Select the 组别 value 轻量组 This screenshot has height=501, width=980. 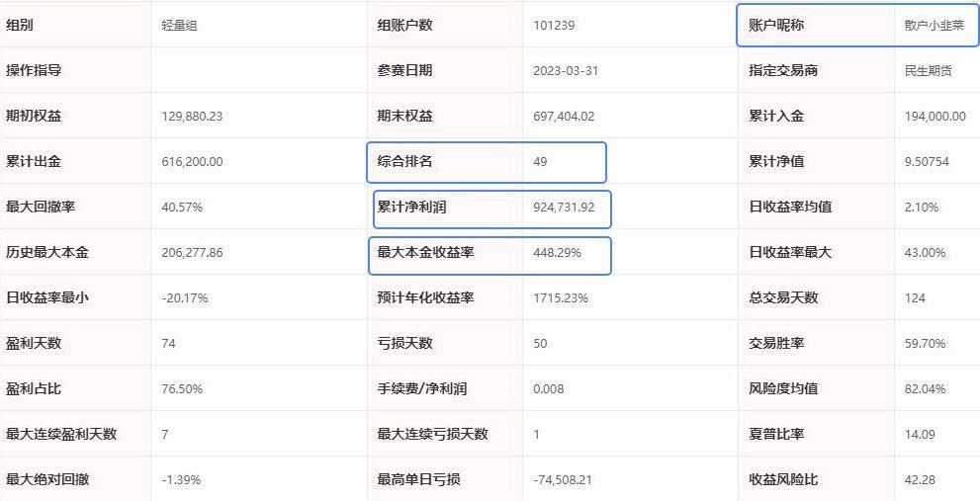tap(179, 26)
